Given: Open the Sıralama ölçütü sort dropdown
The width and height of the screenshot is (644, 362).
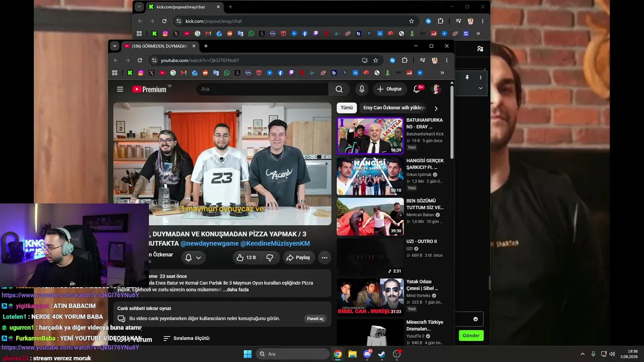Looking at the screenshot, I should click(x=187, y=338).
